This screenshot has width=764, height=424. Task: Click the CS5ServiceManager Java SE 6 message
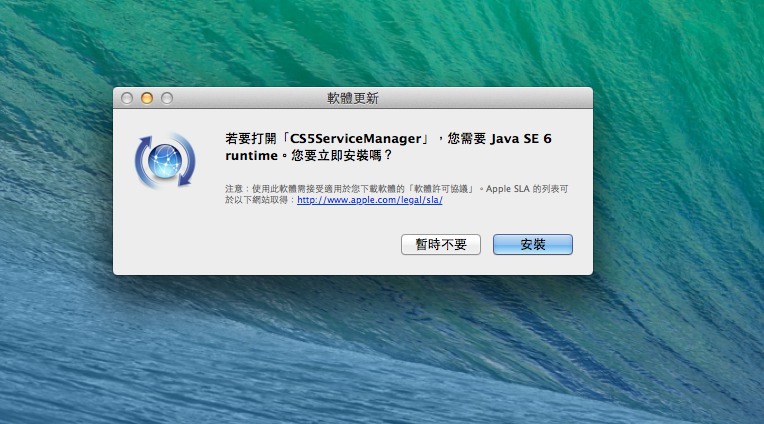pyautogui.click(x=388, y=147)
